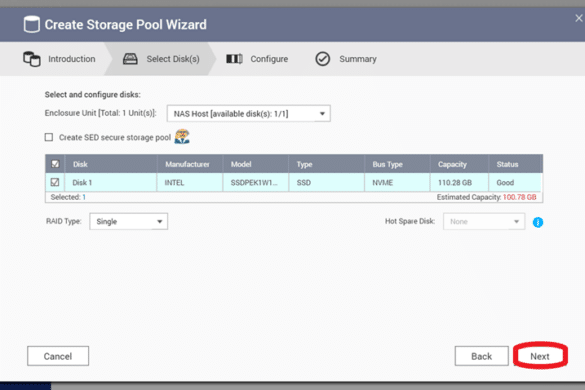Click the Hot Spare Disk label
The image size is (585, 390).
[x=410, y=221]
